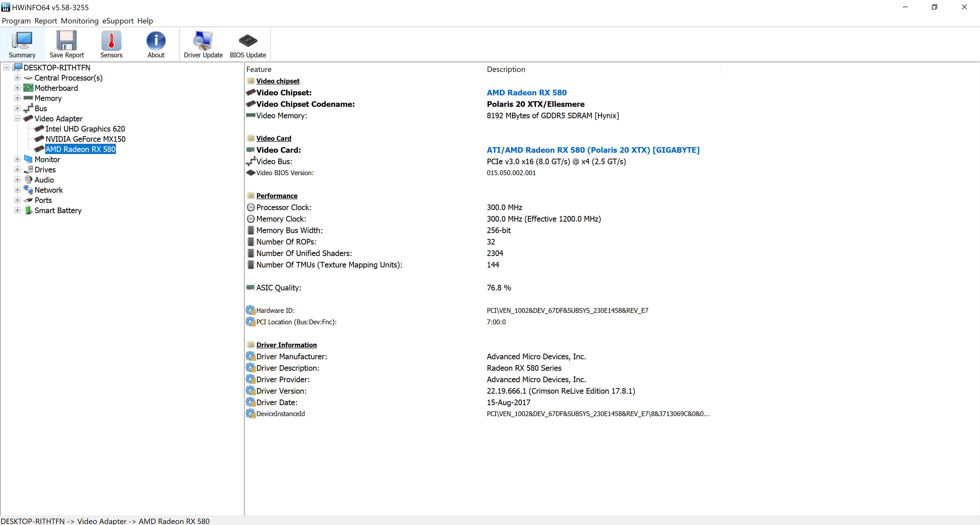Expand the Ports tree node
980x525 pixels.
click(17, 200)
